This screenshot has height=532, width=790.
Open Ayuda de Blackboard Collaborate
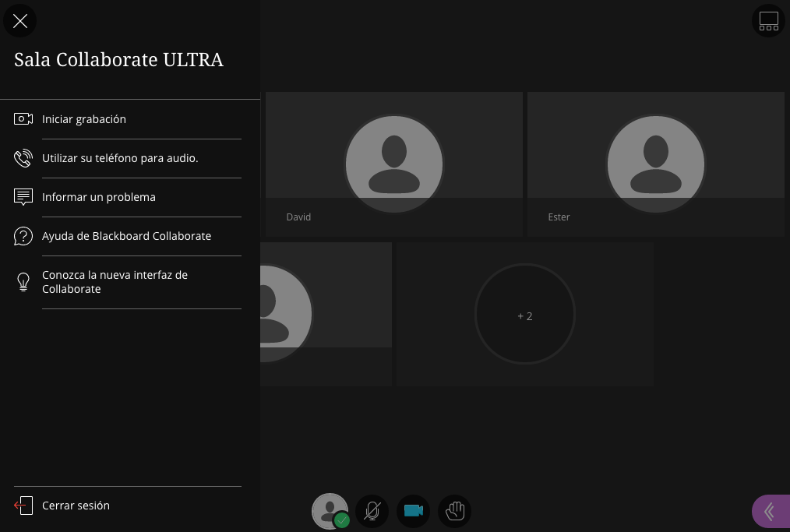pos(128,236)
